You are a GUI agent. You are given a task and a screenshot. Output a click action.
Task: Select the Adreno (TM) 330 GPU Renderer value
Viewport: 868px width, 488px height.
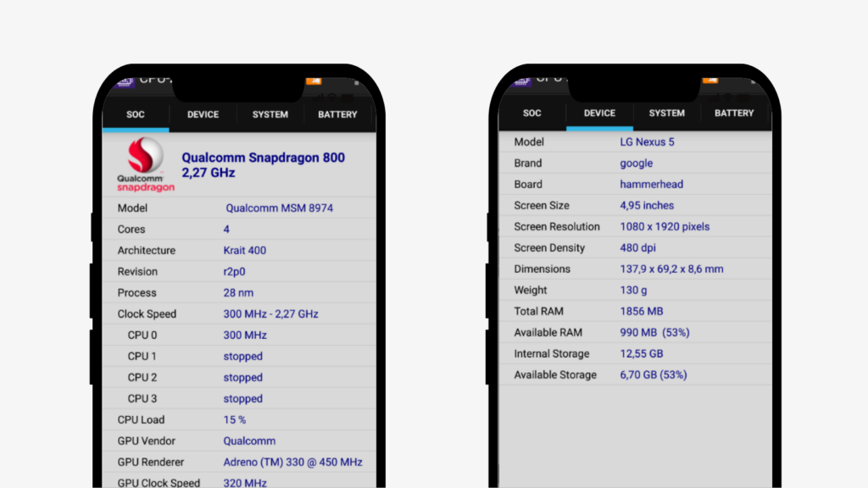tap(292, 463)
